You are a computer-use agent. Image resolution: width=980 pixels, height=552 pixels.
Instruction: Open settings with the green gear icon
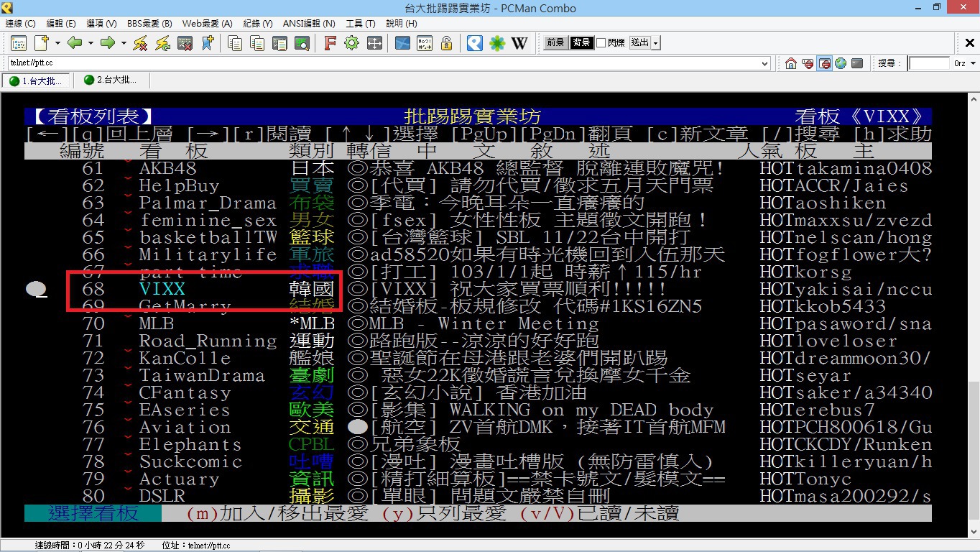pyautogui.click(x=352, y=43)
